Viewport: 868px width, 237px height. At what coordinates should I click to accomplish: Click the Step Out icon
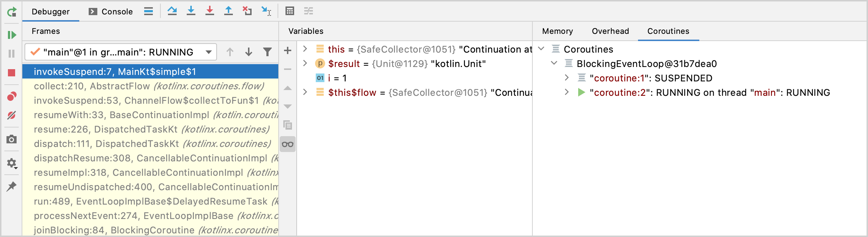(229, 11)
